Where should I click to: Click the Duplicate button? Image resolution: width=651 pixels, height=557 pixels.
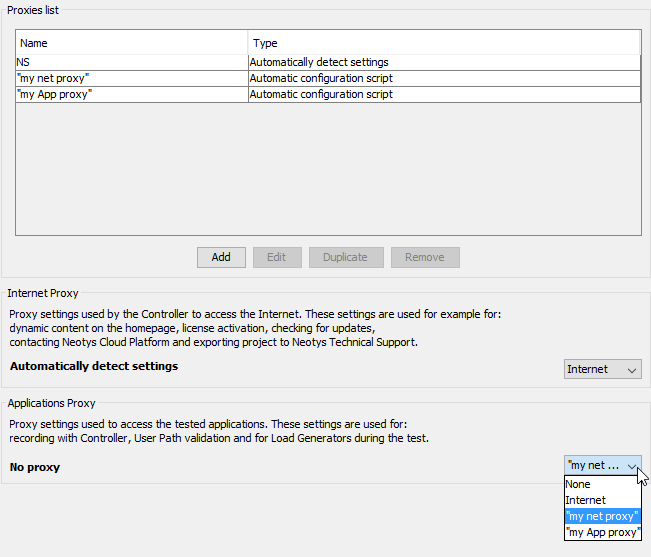pyautogui.click(x=345, y=257)
